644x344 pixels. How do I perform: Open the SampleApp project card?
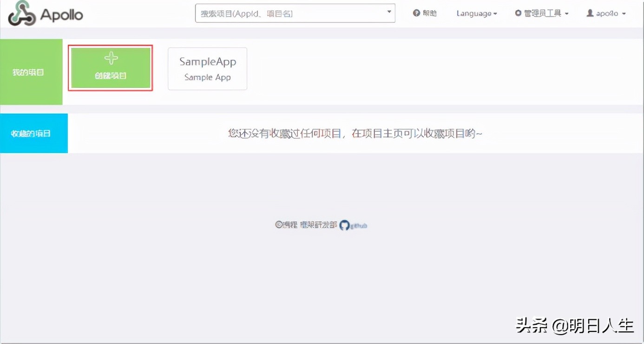coord(207,68)
